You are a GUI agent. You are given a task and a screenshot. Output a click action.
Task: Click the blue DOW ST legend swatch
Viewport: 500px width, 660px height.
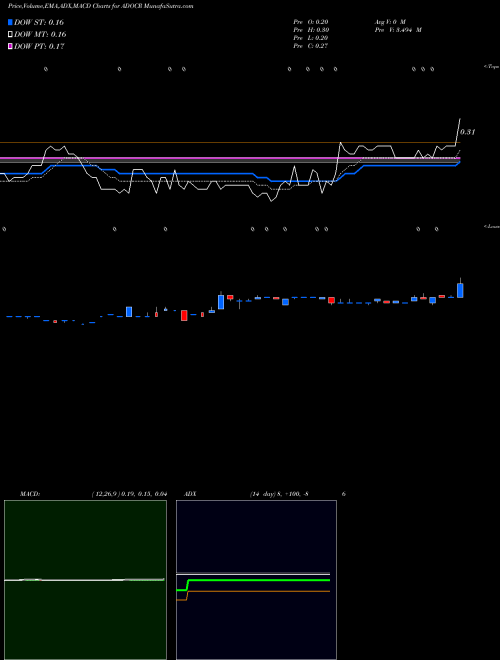click(10, 22)
